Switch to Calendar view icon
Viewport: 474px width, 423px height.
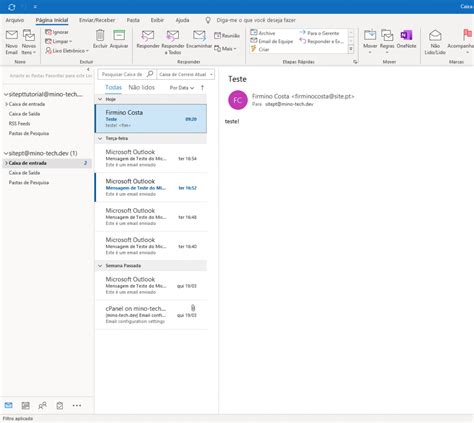26,405
